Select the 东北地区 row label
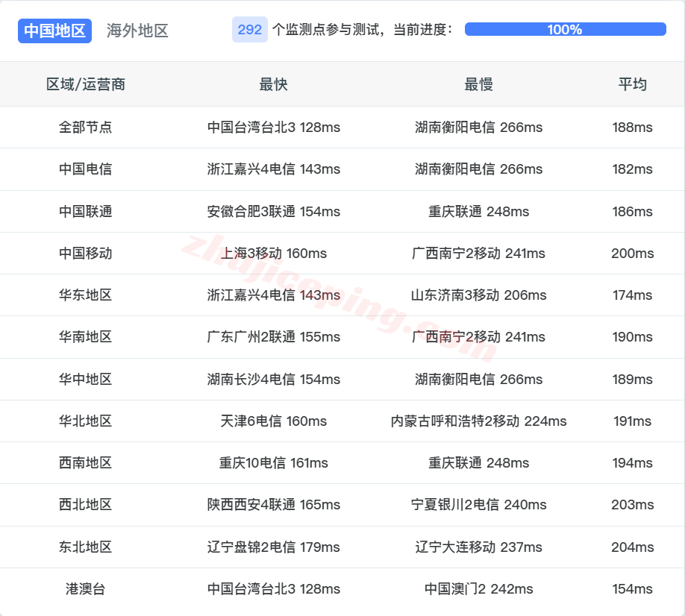The width and height of the screenshot is (685, 616). (86, 547)
